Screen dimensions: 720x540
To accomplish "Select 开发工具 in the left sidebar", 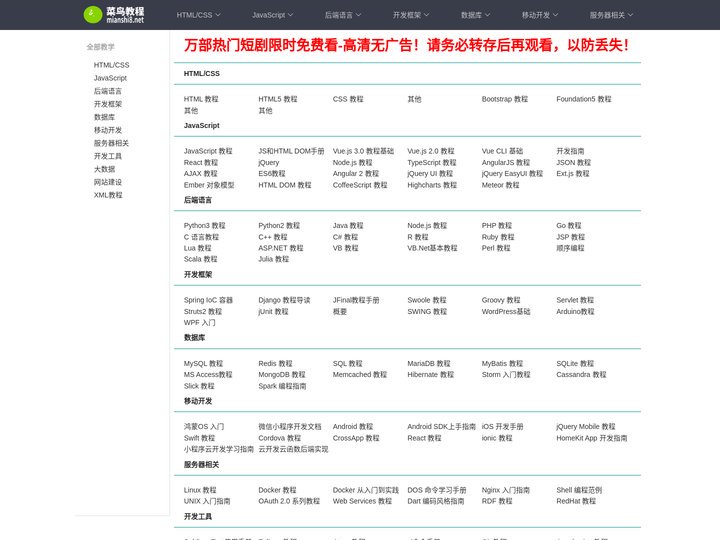I will coord(108,156).
